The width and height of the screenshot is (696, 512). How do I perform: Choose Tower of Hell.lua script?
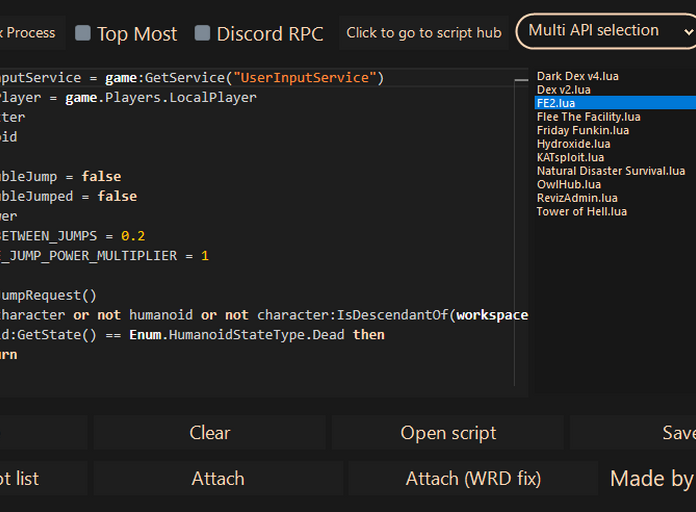(x=581, y=211)
